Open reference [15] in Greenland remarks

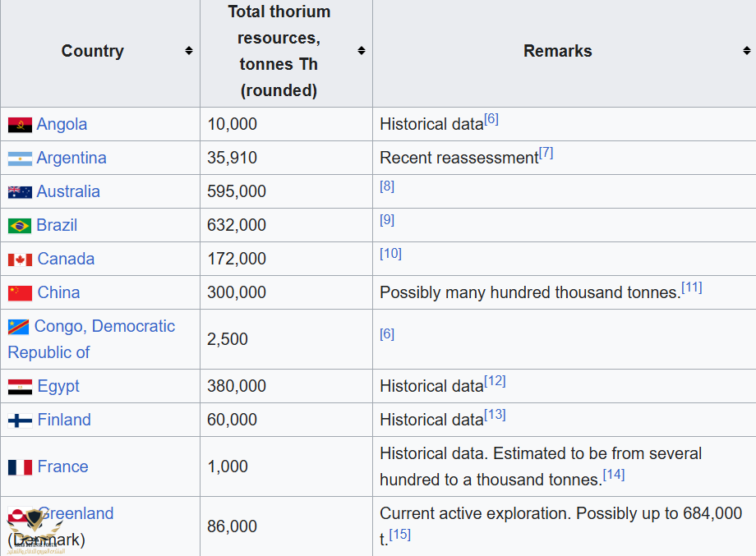point(400,535)
